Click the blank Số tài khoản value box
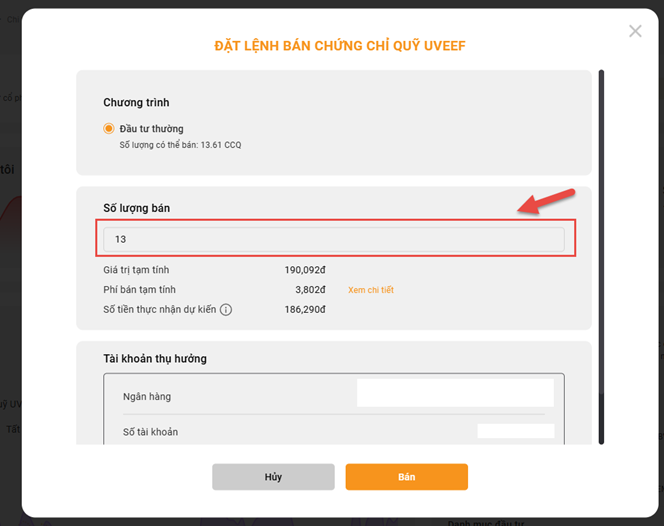 (x=515, y=431)
